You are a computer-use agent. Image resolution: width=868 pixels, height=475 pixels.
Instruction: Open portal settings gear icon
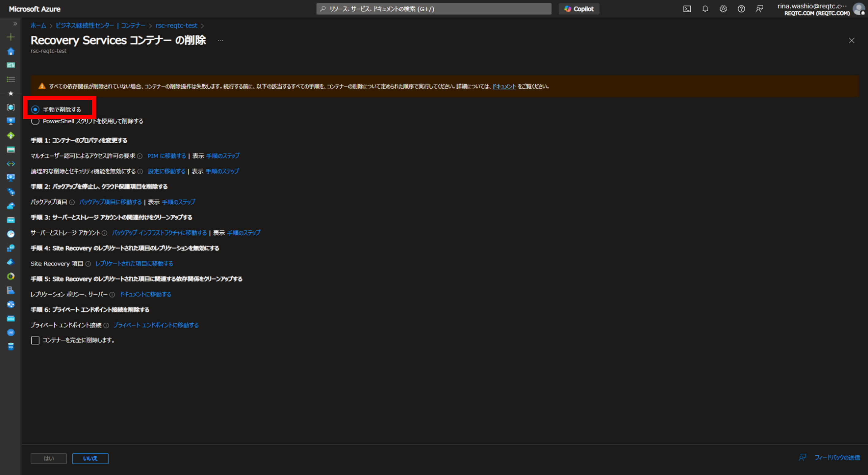723,9
